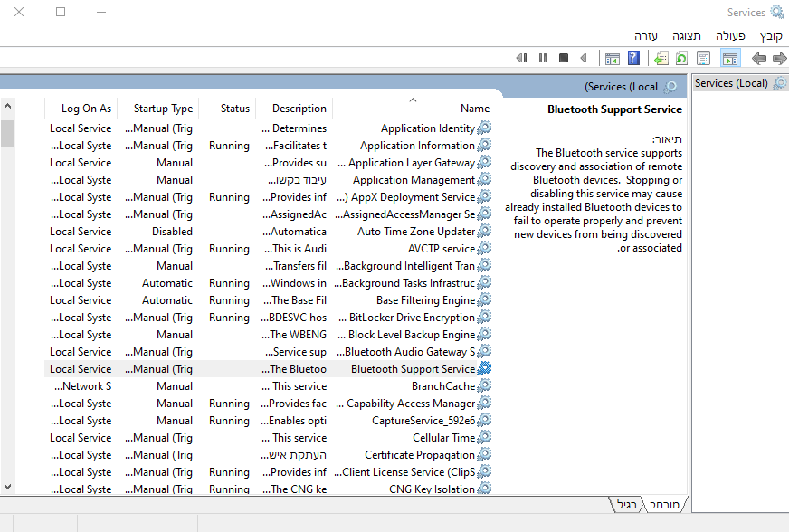Click gear icon beside Application Management
Image resolution: width=789 pixels, height=532 pixels.
[x=484, y=180]
